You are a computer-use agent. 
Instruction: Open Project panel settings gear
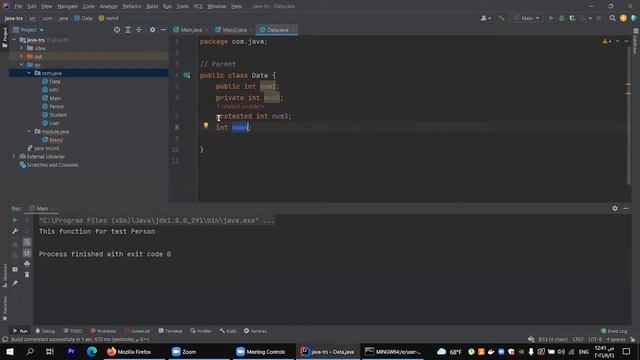pos(152,30)
